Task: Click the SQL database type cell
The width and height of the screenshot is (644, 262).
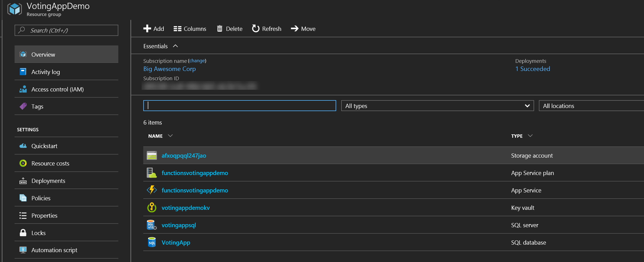Action: 528,242
